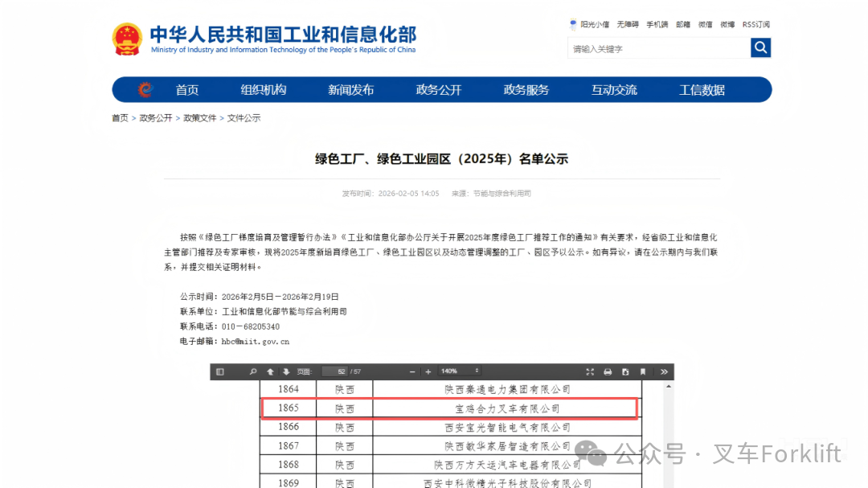Click the 政策文件 breadcrumb link
This screenshot has width=868, height=488.
coord(200,118)
